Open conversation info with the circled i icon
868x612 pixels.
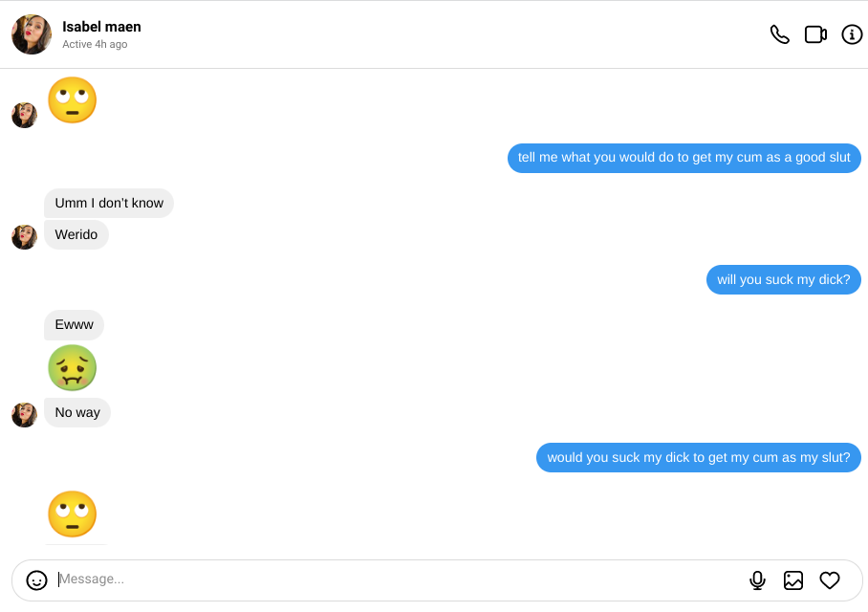point(851,34)
